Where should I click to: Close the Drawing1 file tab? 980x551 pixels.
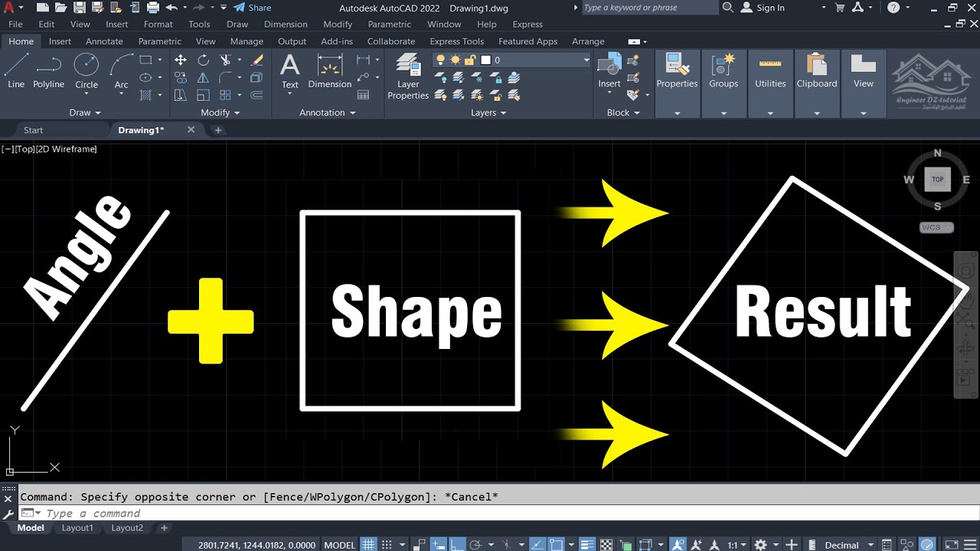coord(191,130)
